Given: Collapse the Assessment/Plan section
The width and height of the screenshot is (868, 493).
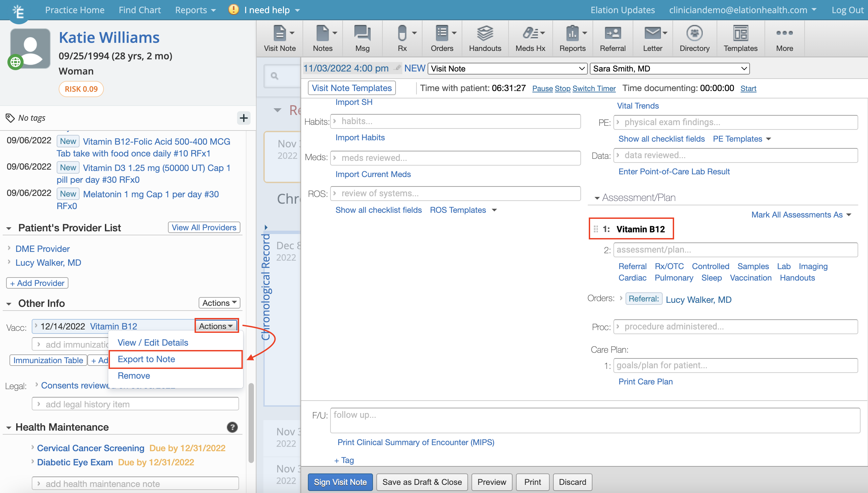Looking at the screenshot, I should (x=597, y=198).
